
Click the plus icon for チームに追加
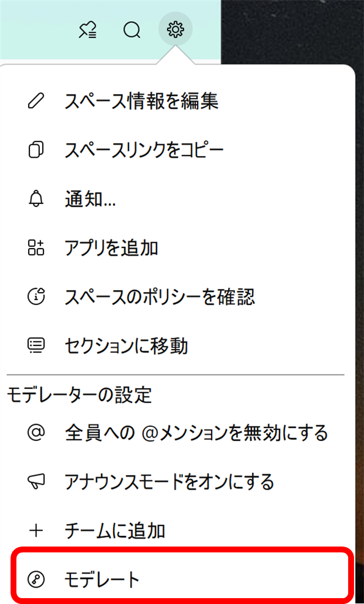coord(36,531)
